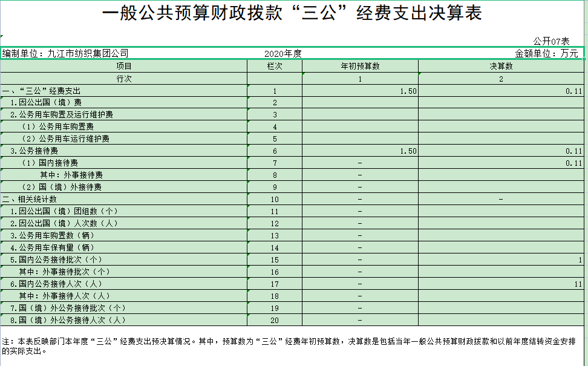Select the "行次" cell

click(123, 79)
